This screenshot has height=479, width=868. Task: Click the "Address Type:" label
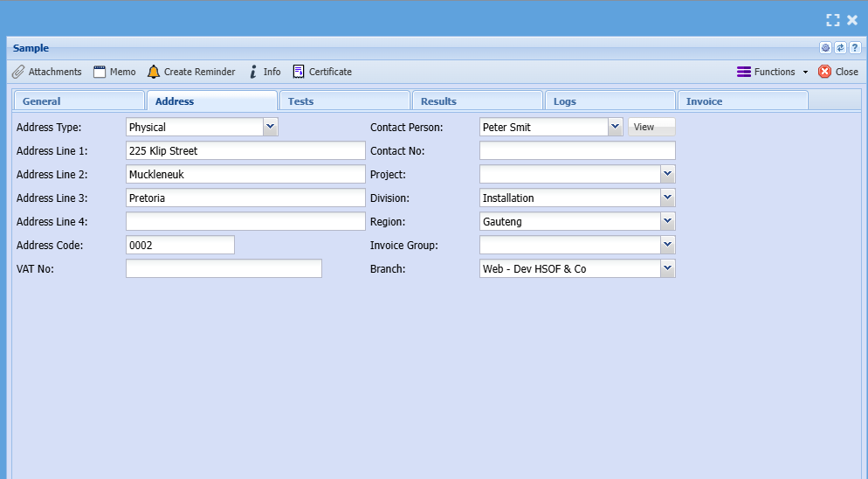point(49,128)
